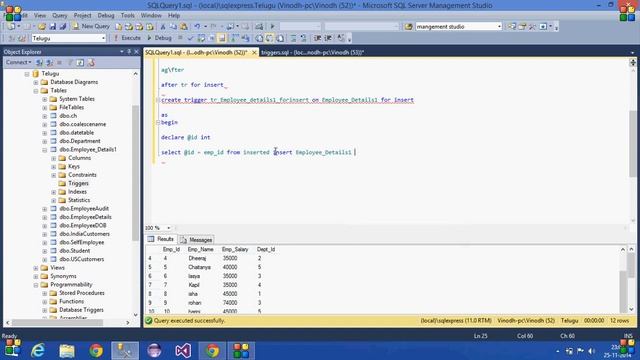The image size is (640, 360).
Task: Select the Triggers folder under Employee_Details1
Action: point(78,183)
